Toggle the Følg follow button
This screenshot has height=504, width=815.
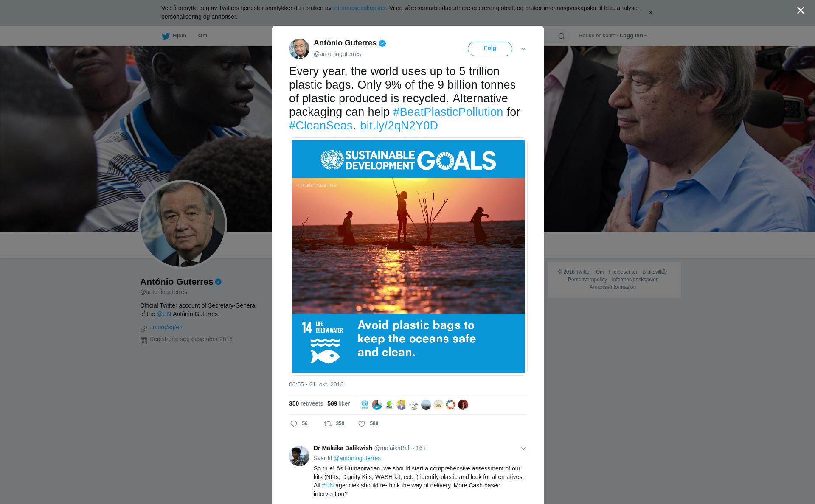(490, 49)
